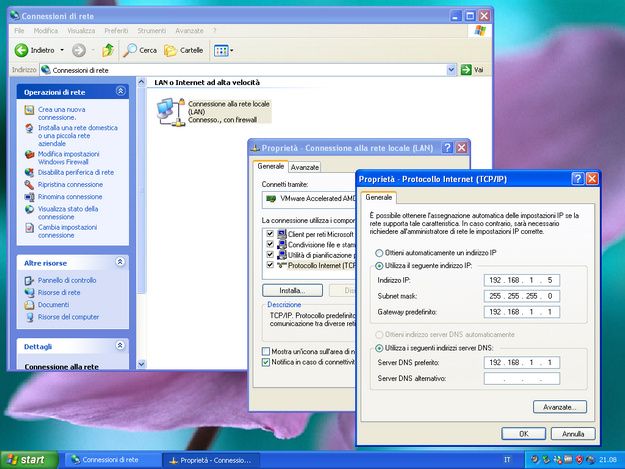
Task: Click Server DNS alternativo field
Action: tap(522, 378)
